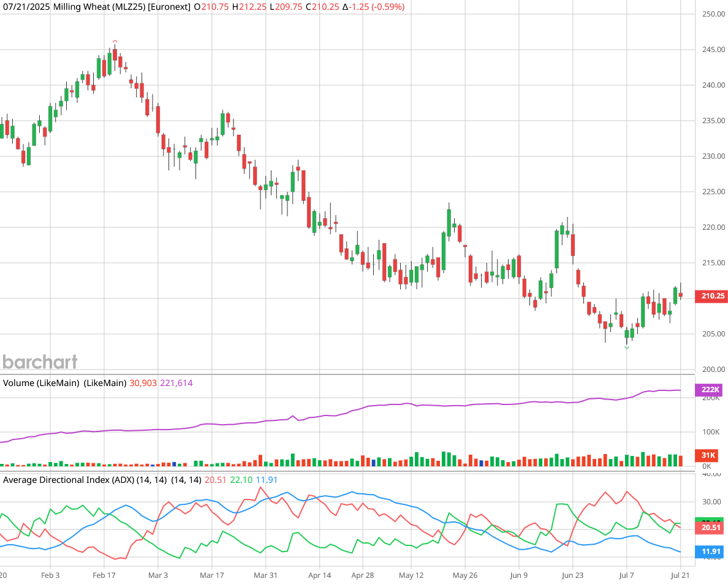Click the red 210.25 price badge on axis
728x584 pixels.
710,297
